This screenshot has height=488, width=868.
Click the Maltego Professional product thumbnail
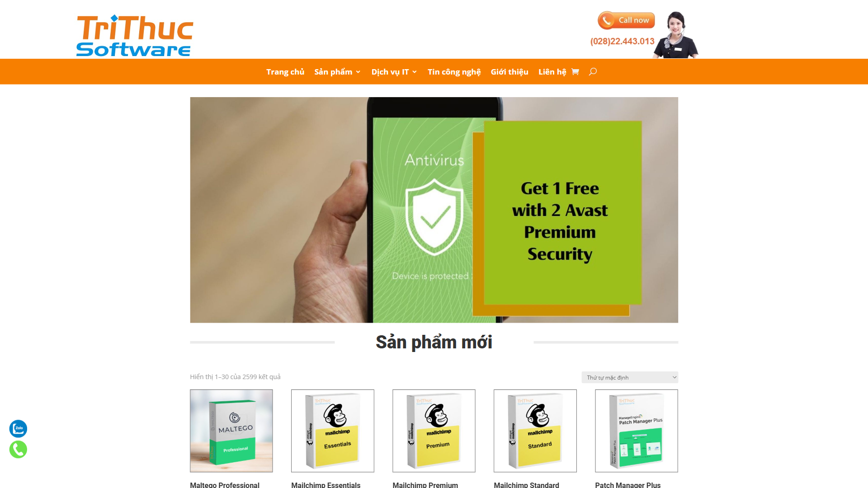[231, 430]
